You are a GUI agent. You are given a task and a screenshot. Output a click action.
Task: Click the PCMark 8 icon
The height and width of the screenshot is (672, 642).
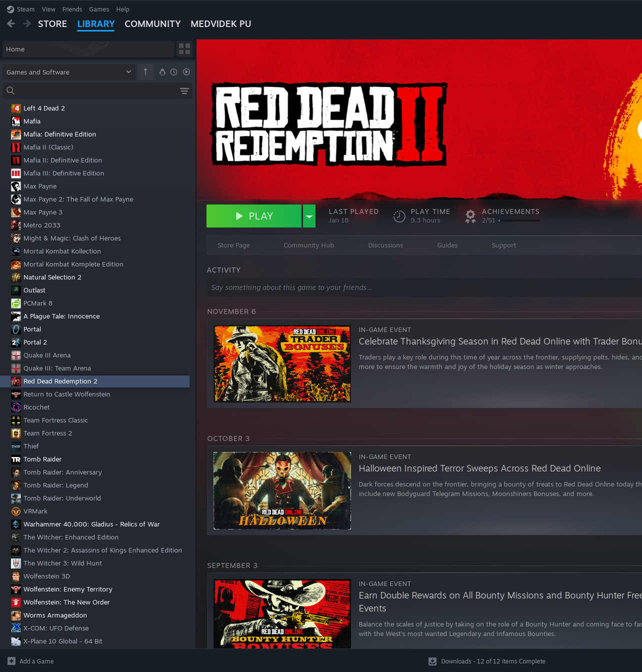coord(16,303)
